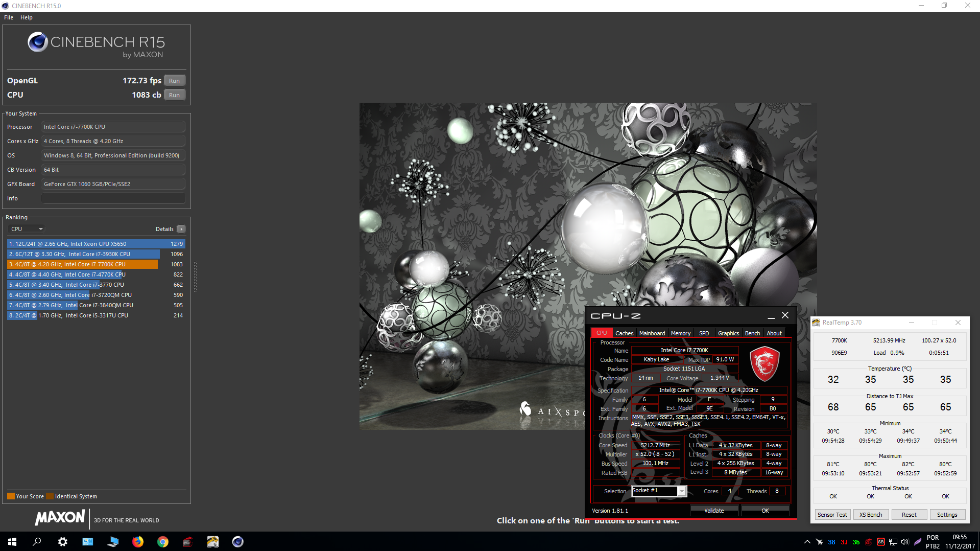980x551 pixels.
Task: Switch to Mainboard tab in CPU-Z
Action: pos(652,333)
